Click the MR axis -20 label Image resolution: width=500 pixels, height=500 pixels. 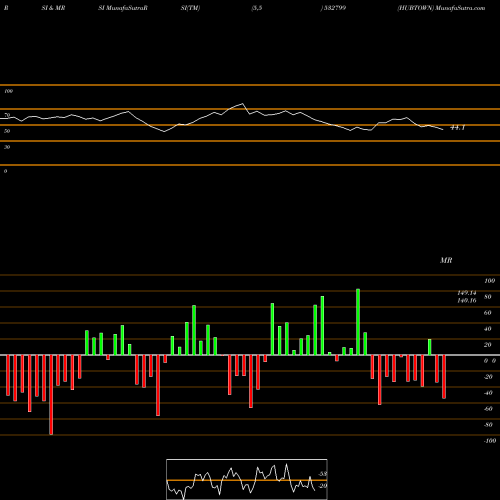[488, 377]
